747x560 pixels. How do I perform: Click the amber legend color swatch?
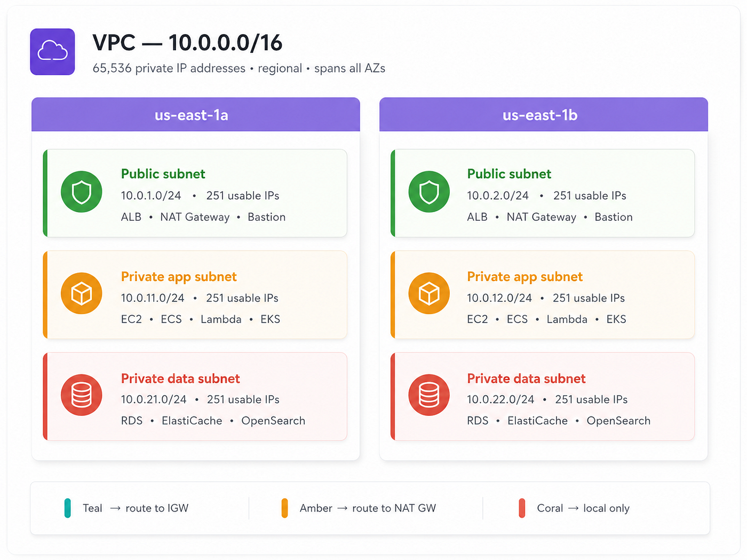284,508
